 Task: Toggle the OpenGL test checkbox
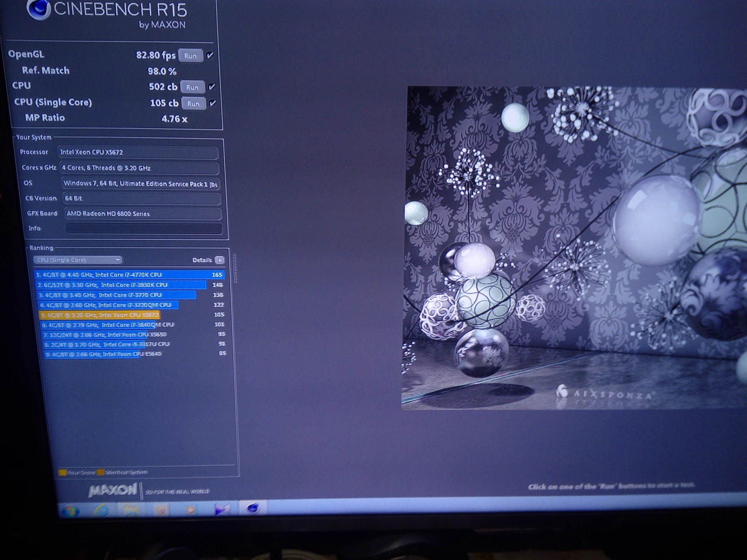point(210,55)
